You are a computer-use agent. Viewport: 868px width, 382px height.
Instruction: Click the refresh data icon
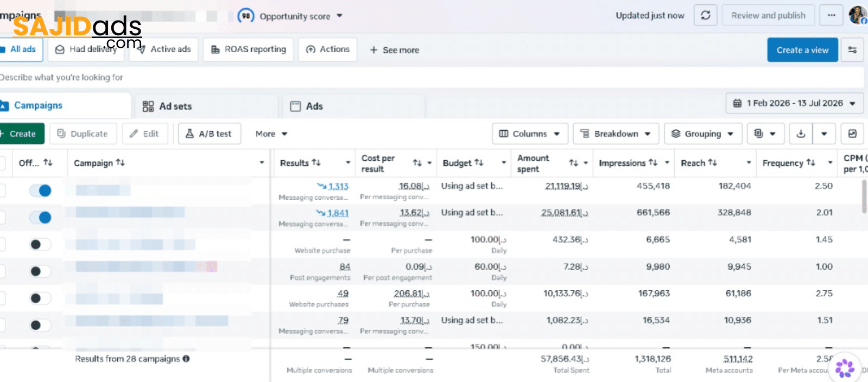[x=705, y=15]
